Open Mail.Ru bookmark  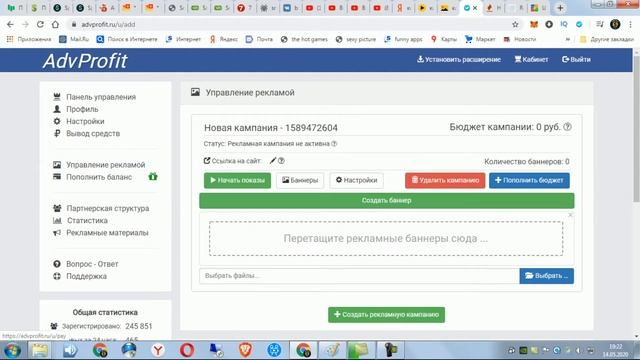(74, 39)
